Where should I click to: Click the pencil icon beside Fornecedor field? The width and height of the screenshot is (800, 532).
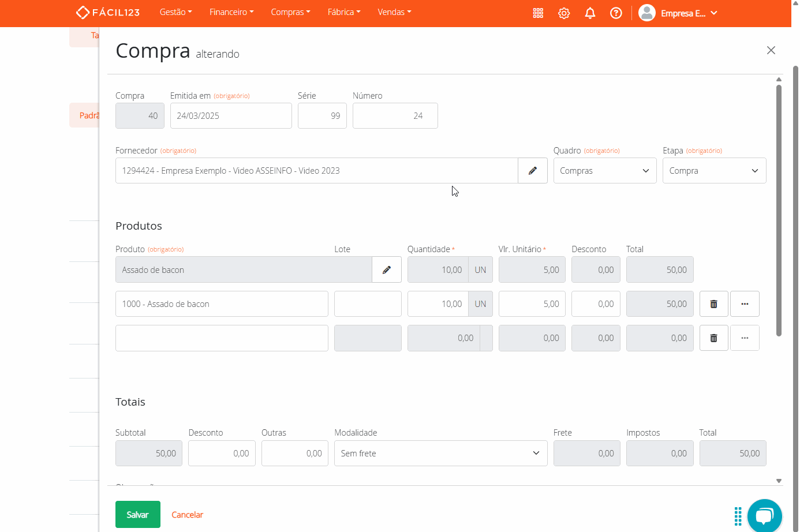[532, 171]
